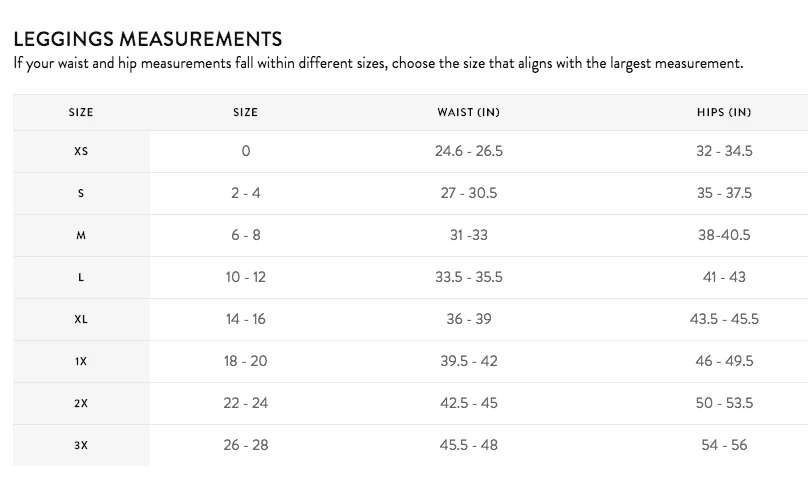Click the numeric size 18 - 20 cell
This screenshot has height=493, width=808.
[x=245, y=361]
